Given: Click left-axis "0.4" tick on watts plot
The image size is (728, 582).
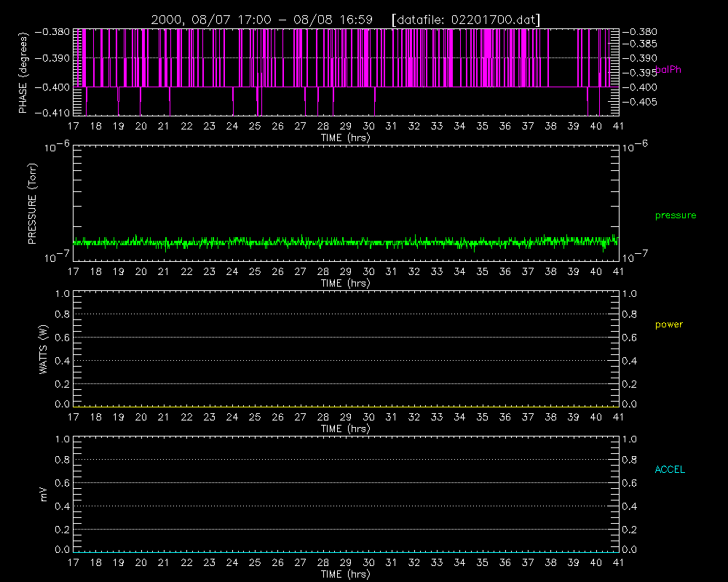Looking at the screenshot, I should pos(62,361).
